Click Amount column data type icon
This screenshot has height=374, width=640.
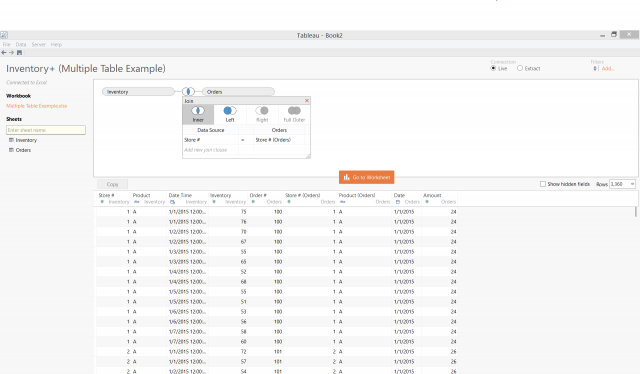(427, 202)
